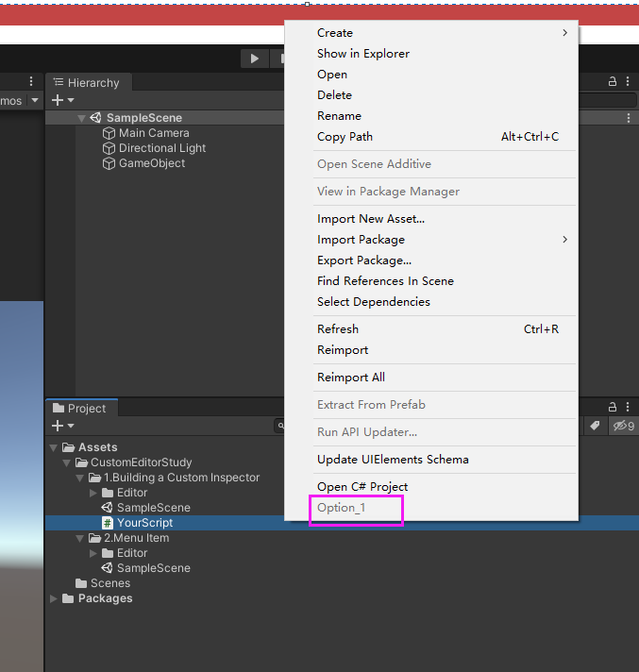Screen dimensions: 639x672
Task: Select SampleScene asset under Custom Inspector
Action: (154, 508)
